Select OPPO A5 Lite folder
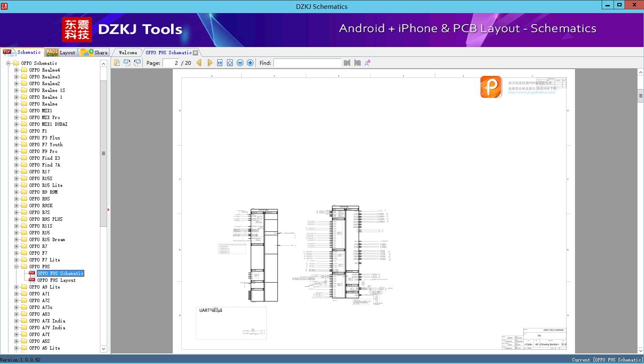Image resolution: width=644 pixels, height=364 pixels. tap(44, 348)
